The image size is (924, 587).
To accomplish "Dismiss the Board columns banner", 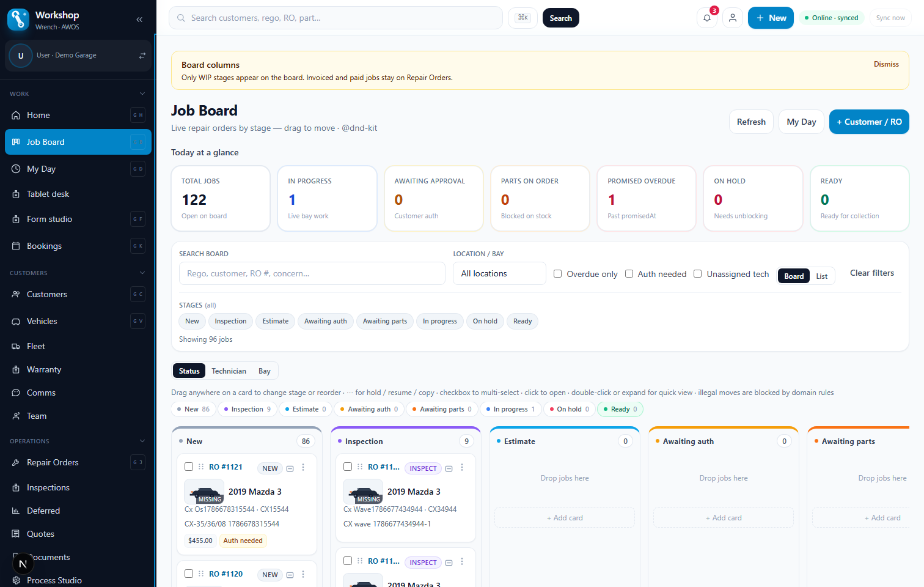I will (x=886, y=64).
